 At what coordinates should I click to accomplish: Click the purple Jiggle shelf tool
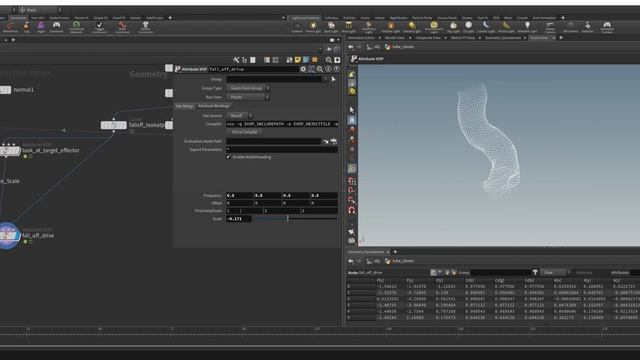(41, 27)
